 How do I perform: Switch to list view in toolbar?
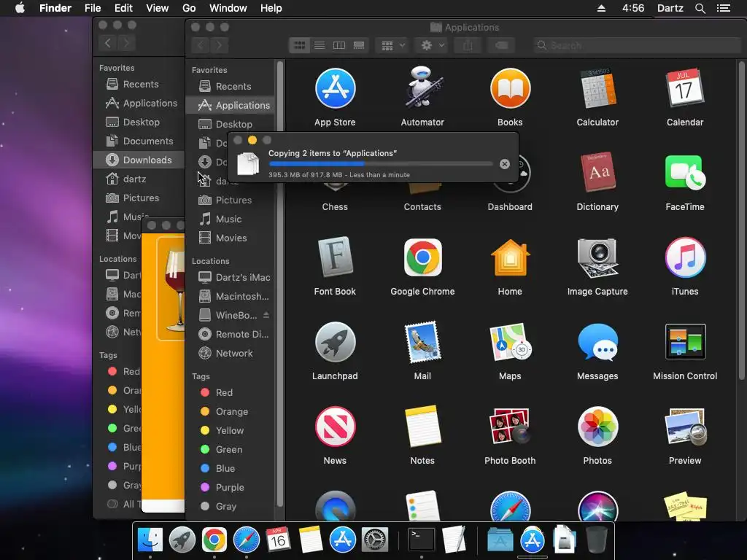(x=320, y=45)
